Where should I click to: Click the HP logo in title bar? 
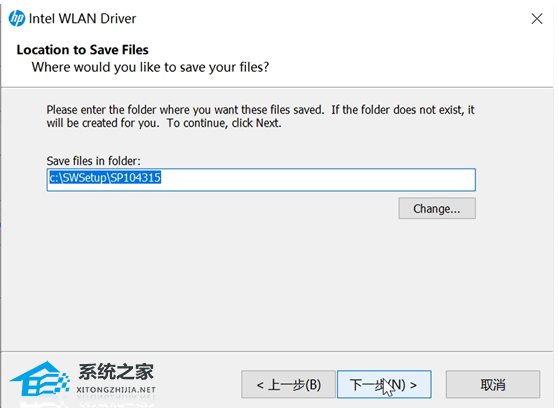point(17,19)
